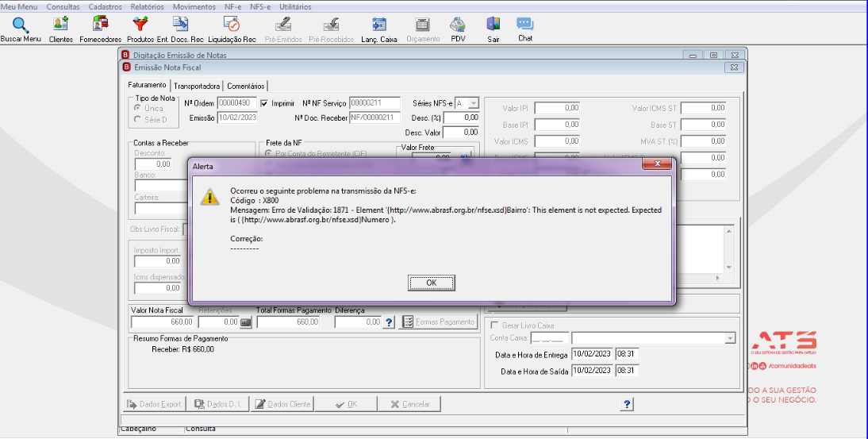
Task: Click the MVA ST (%) field
Action: point(703,142)
